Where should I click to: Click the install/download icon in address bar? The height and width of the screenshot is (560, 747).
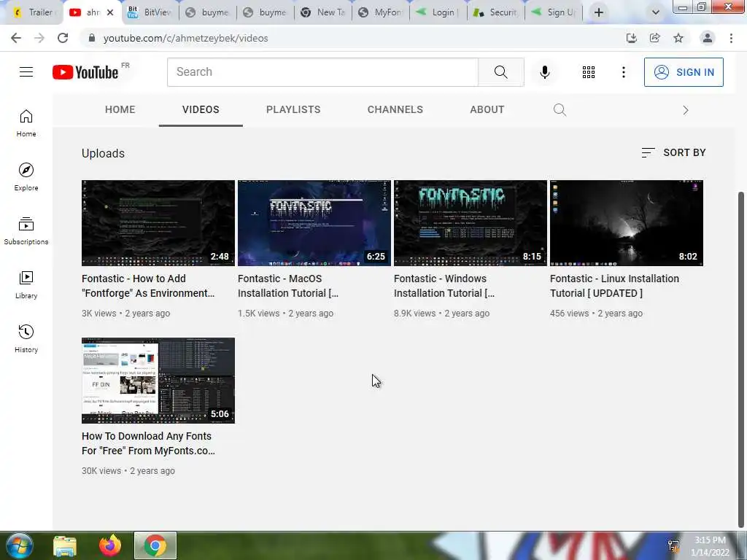coord(631,38)
